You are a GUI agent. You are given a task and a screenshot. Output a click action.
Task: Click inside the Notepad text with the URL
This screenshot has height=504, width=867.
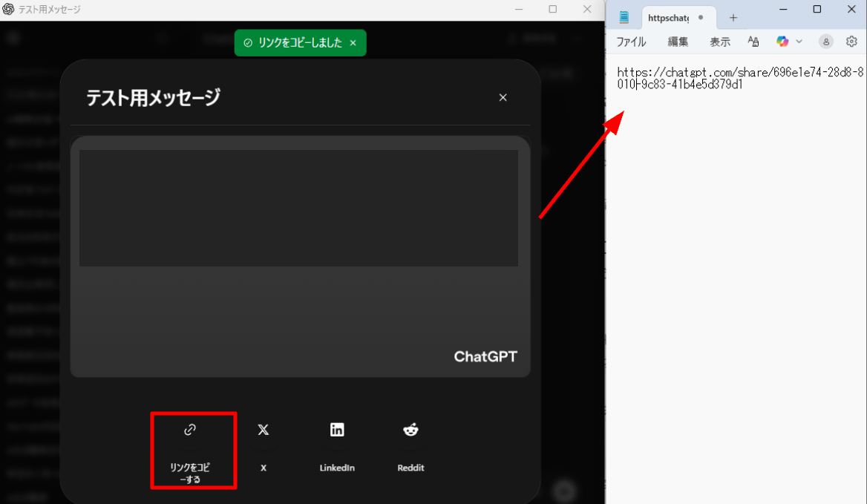pyautogui.click(x=735, y=79)
